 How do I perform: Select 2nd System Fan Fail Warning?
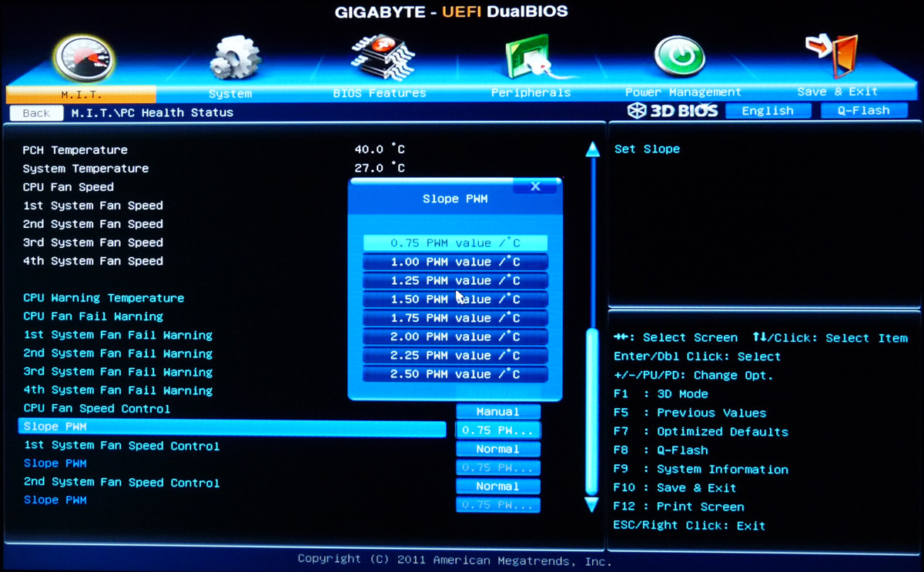click(x=118, y=353)
